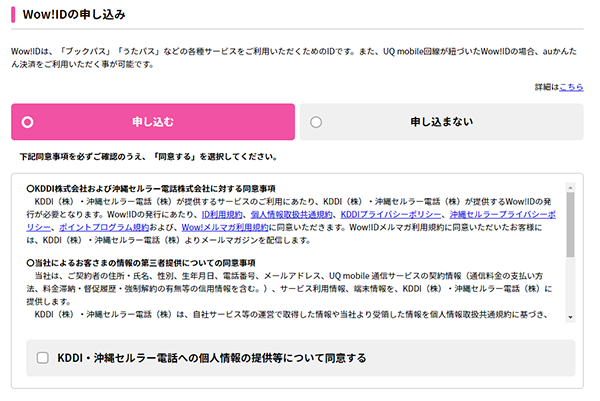The width and height of the screenshot is (600, 401).
Task: Click the terms box scroll-down arrow
Action: [570, 317]
